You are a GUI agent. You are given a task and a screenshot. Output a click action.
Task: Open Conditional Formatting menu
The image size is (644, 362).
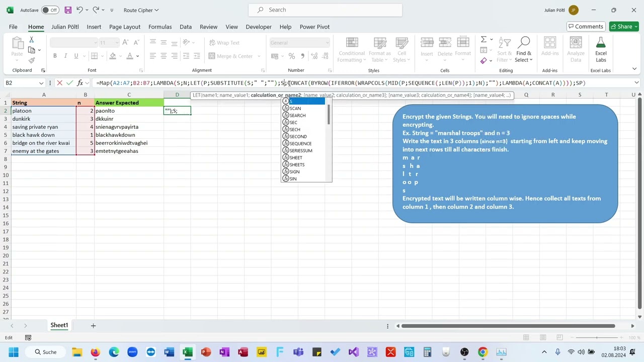tap(351, 50)
